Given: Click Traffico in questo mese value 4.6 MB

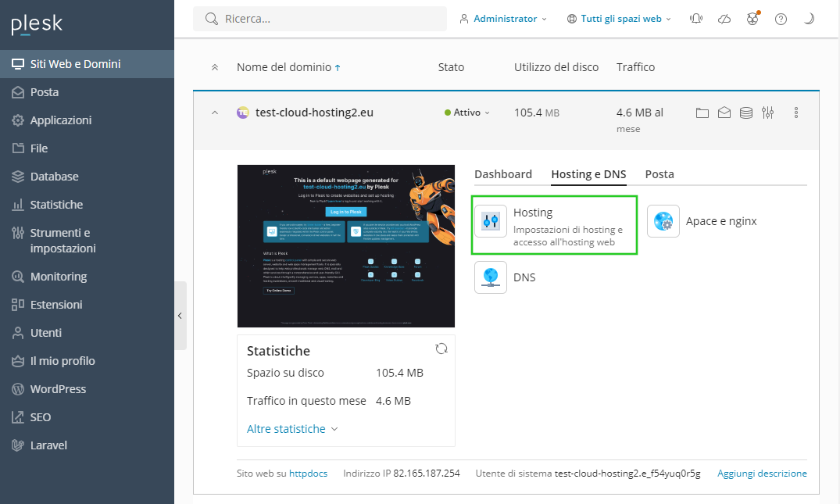Looking at the screenshot, I should [x=393, y=401].
